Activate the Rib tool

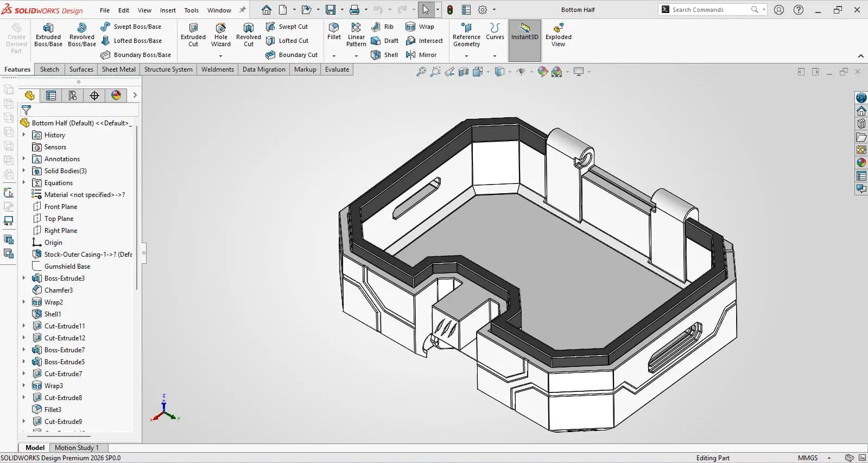[382, 27]
